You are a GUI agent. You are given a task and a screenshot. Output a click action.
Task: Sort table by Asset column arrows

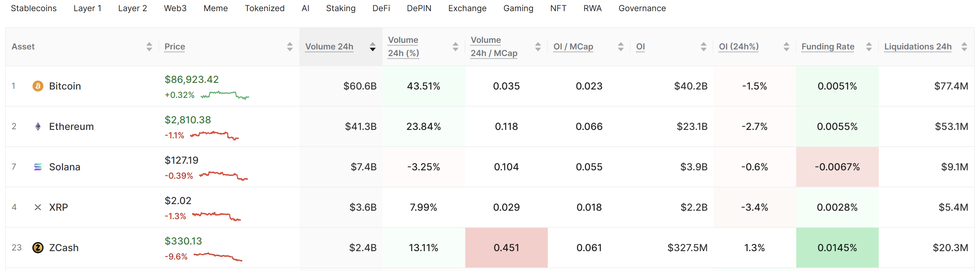[149, 46]
